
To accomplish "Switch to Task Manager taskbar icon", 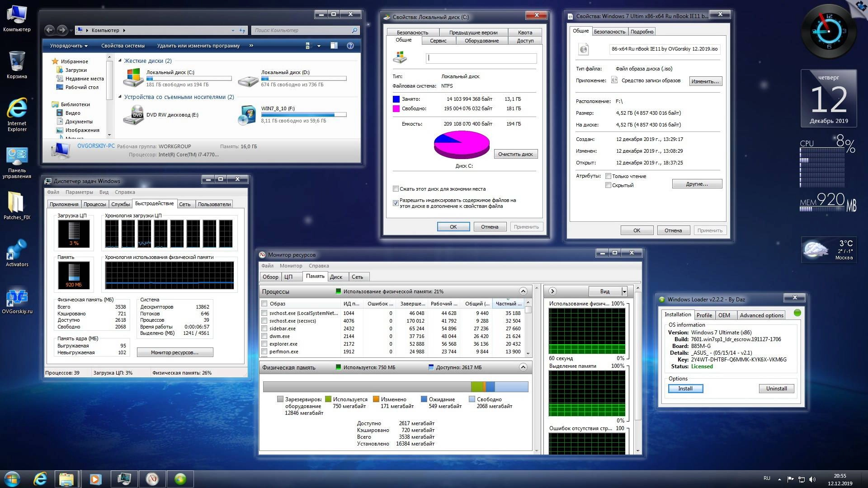I will (x=124, y=479).
